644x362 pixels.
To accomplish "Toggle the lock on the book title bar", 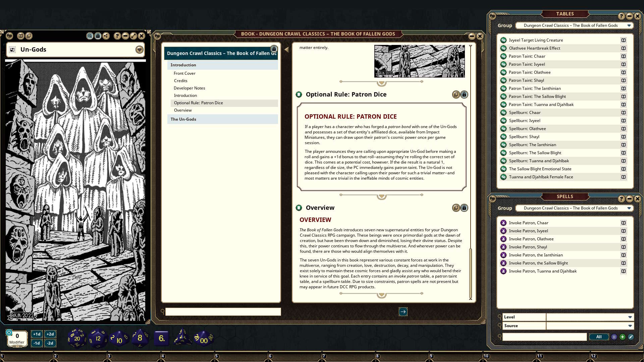I will coord(274,49).
